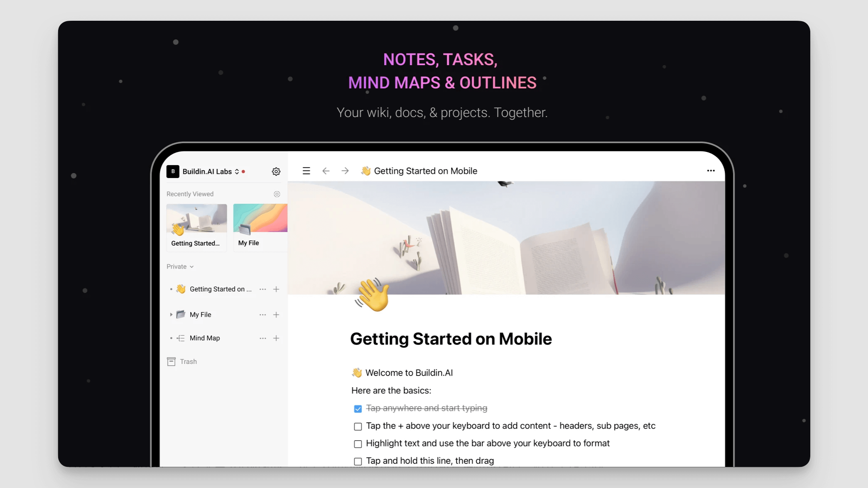This screenshot has height=488, width=868.
Task: Click the Getting Started on Mobile title
Action: pyautogui.click(x=451, y=339)
